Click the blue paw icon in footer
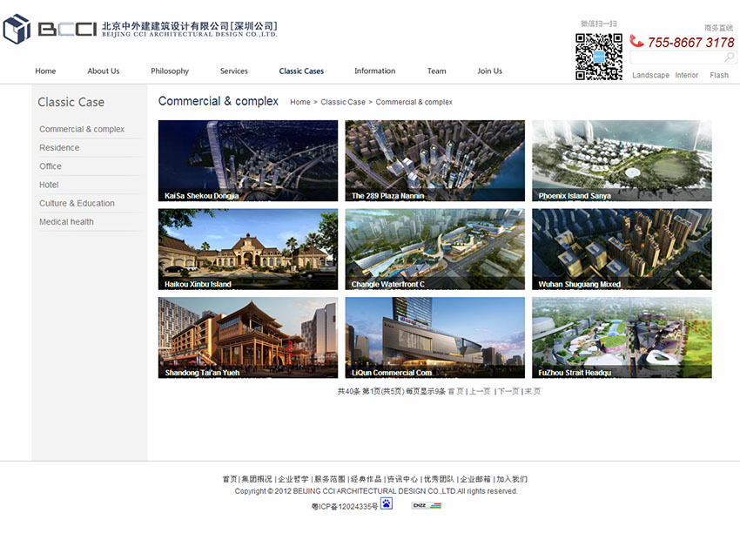740x560 pixels. (387, 503)
